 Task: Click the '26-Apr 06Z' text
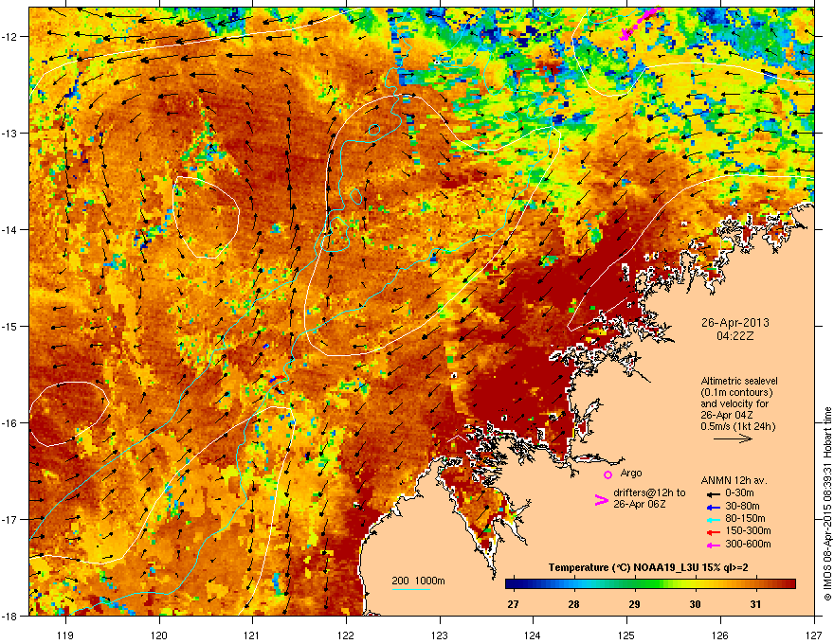tap(640, 504)
